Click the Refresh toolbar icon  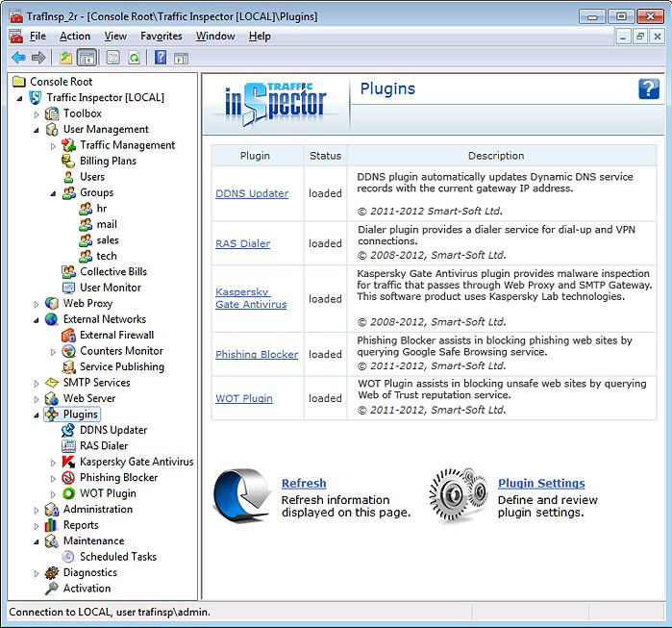click(135, 58)
